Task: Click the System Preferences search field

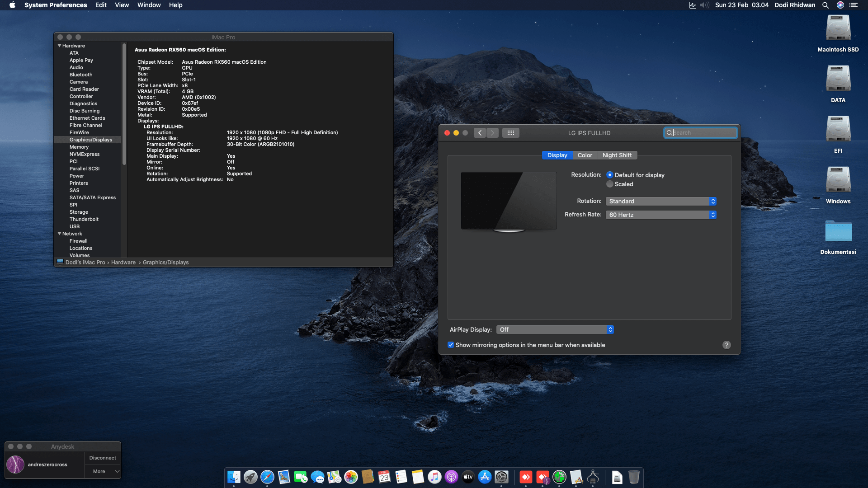Action: (700, 133)
